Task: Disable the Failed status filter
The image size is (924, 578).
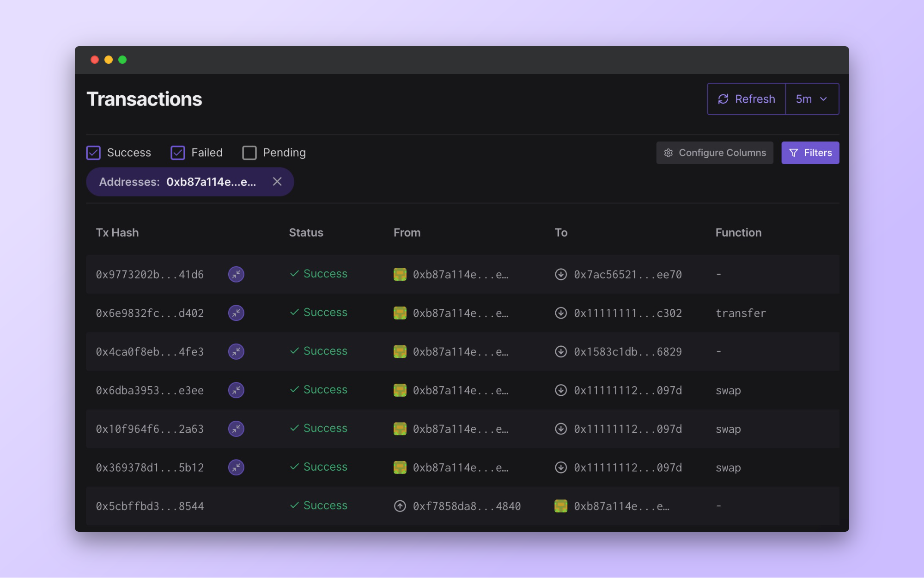Action: coord(177,153)
